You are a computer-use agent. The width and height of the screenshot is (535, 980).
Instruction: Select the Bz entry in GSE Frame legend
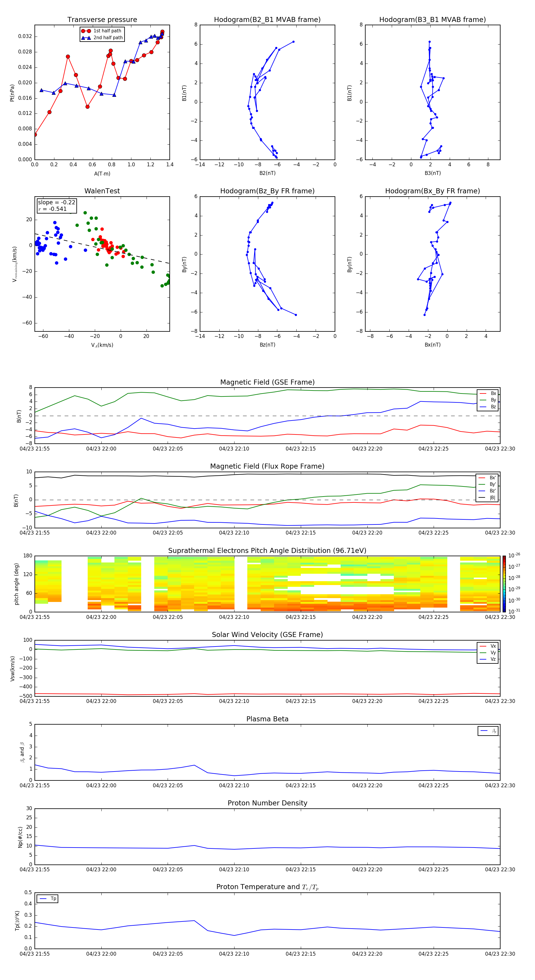click(488, 407)
